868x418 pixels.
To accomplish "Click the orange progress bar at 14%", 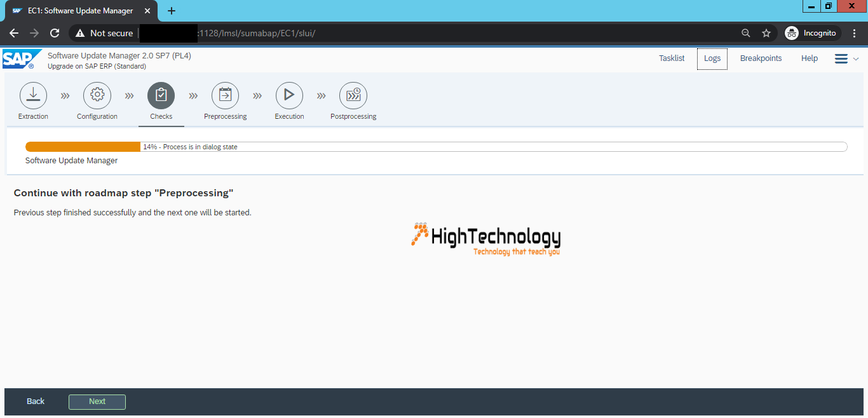I will click(x=83, y=147).
